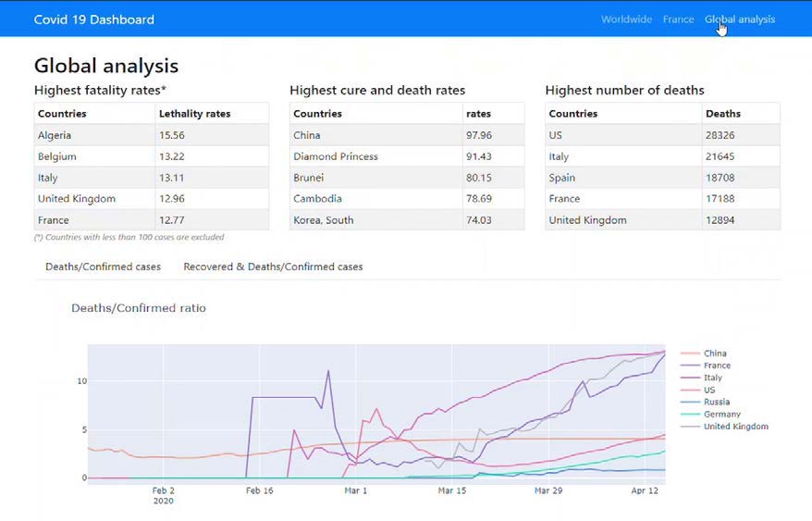Switch to Deaths/Confirmed cases tab
812x521 pixels.
(x=103, y=267)
